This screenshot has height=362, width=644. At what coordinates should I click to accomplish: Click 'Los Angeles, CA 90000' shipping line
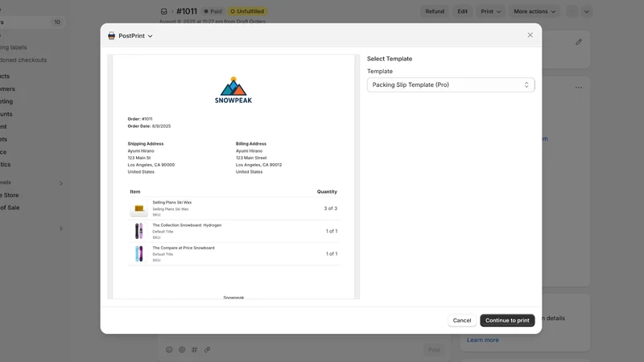tap(151, 165)
